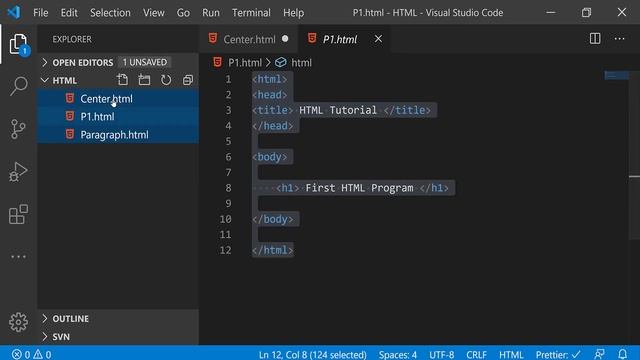Click the New Folder icon in HTML folder
Screen dimensions: 640x360
[x=144, y=80]
